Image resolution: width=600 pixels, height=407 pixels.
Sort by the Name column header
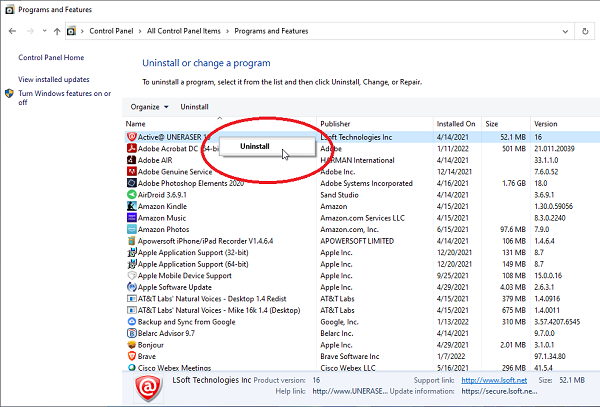coord(135,124)
